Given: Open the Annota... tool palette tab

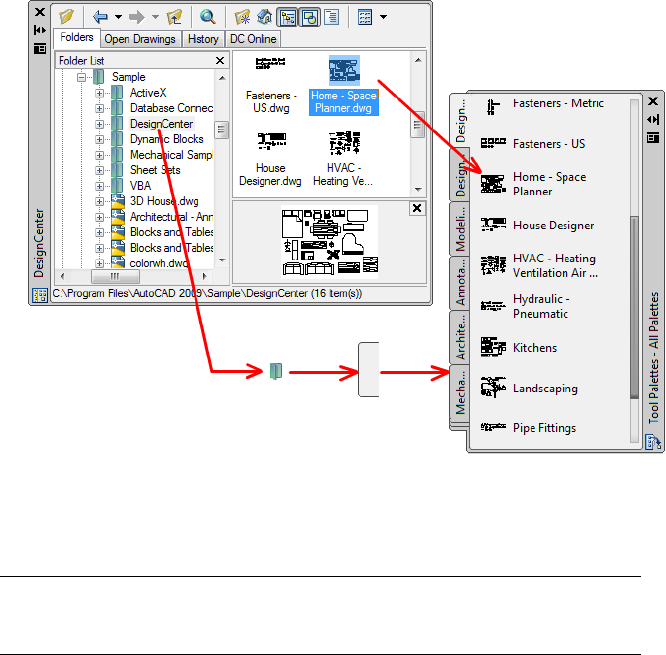Looking at the screenshot, I should pos(460,283).
